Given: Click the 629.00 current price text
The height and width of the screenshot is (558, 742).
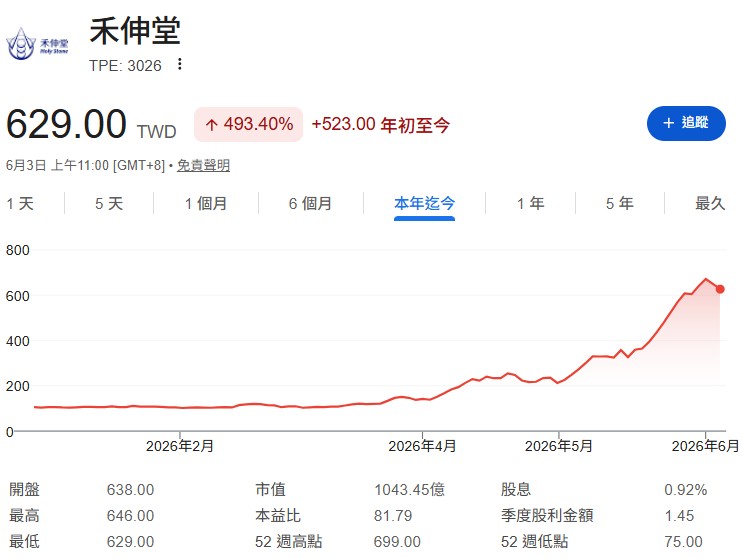Looking at the screenshot, I should [x=66, y=124].
